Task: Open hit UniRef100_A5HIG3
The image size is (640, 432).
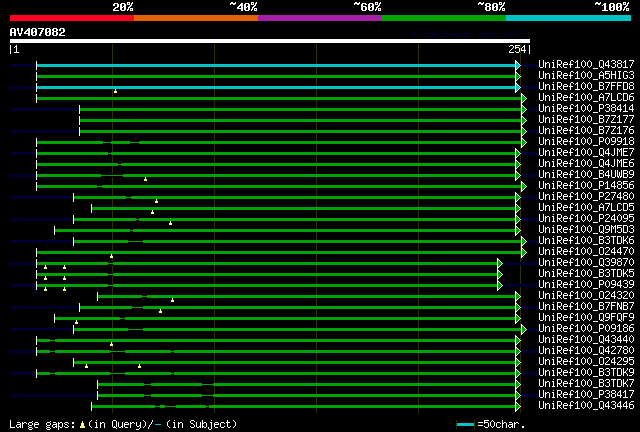Action: [x=586, y=75]
